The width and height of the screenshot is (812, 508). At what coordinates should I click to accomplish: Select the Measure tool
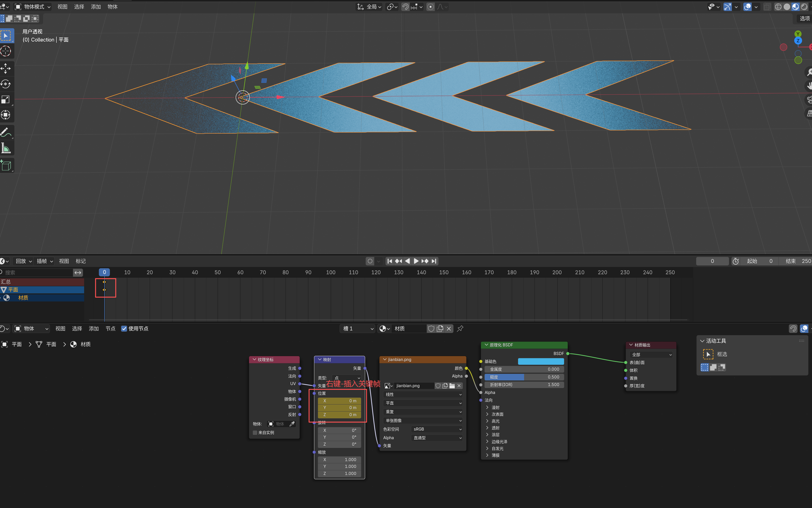(6, 148)
